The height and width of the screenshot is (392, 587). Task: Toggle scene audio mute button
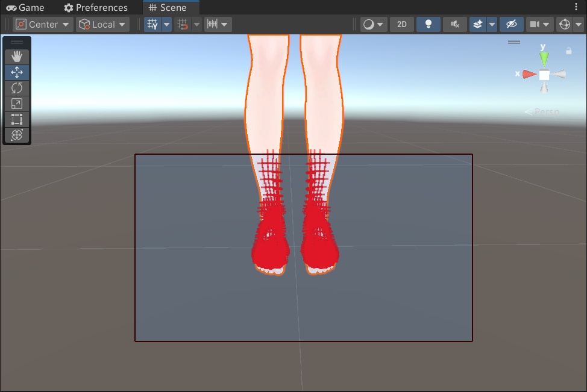(x=455, y=24)
